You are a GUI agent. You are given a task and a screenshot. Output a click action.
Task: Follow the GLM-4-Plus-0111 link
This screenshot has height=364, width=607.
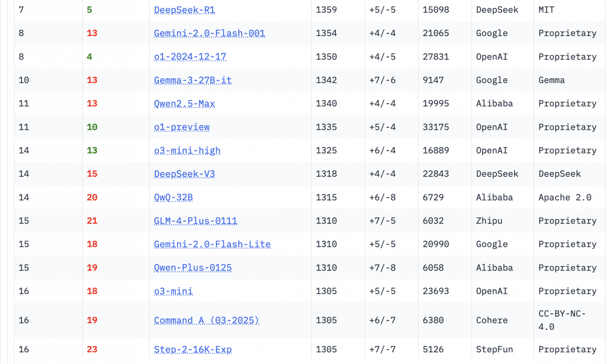click(196, 221)
